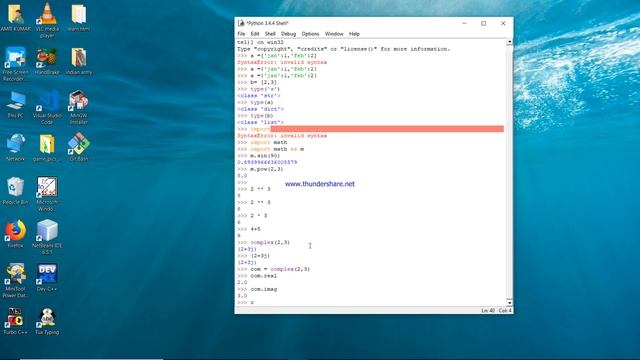Click the highlighted red error line after import
Image resolution: width=640 pixels, height=360 pixels.
click(x=387, y=129)
